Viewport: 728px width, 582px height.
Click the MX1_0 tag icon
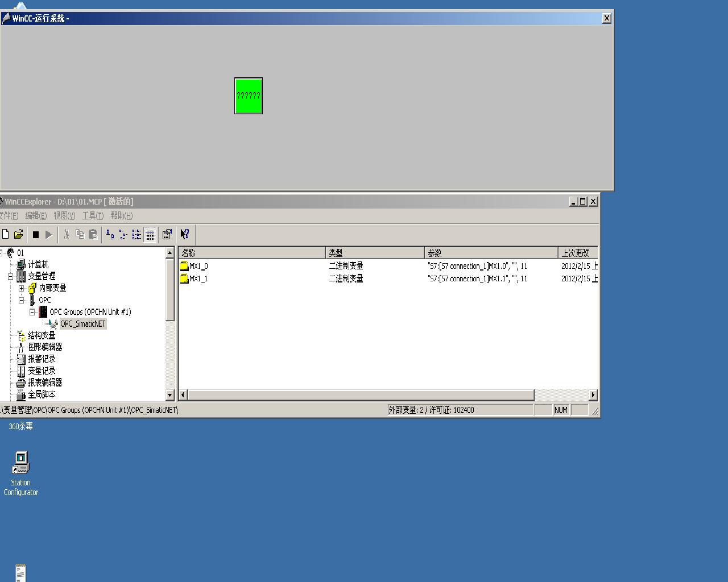point(184,266)
